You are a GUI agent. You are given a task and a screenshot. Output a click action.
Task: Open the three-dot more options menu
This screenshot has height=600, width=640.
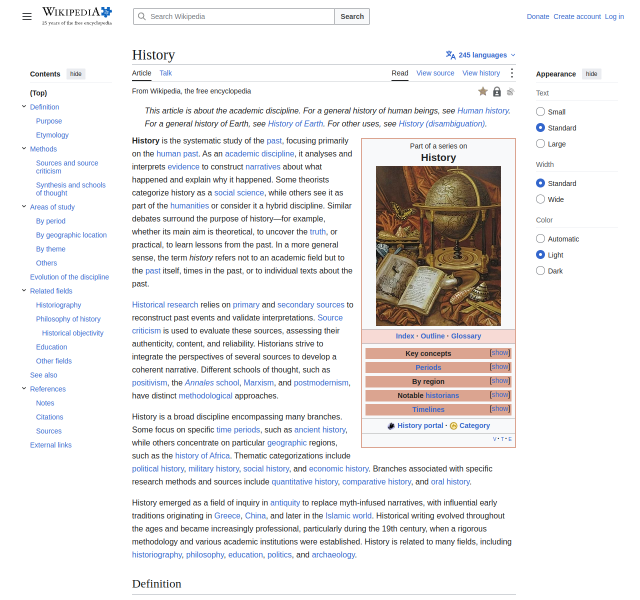pyautogui.click(x=511, y=73)
